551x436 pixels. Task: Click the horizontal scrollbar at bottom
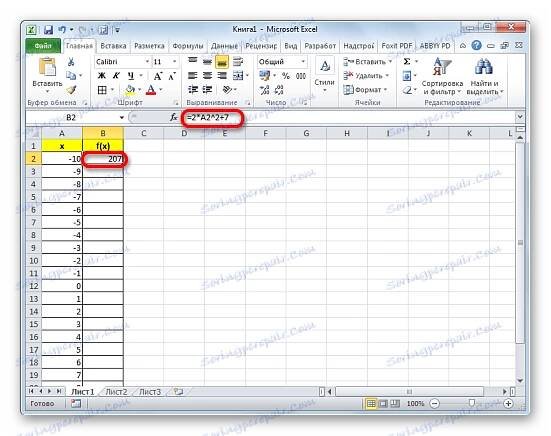[x=409, y=391]
